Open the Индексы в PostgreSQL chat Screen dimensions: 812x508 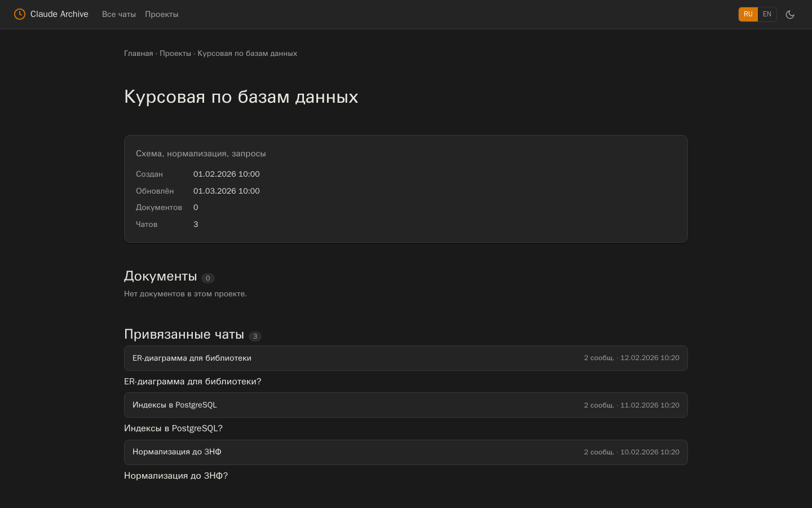pyautogui.click(x=406, y=405)
